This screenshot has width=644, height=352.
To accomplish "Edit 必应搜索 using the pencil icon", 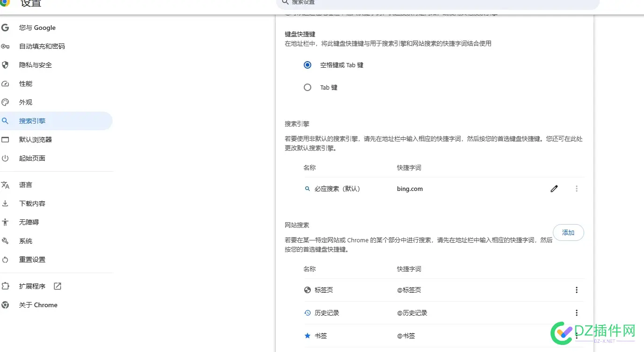I will [x=554, y=189].
